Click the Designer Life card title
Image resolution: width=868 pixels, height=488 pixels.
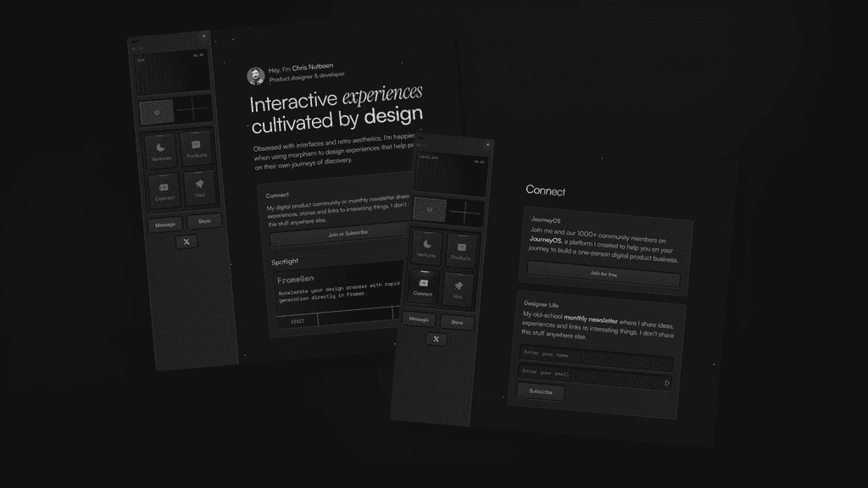click(x=541, y=304)
